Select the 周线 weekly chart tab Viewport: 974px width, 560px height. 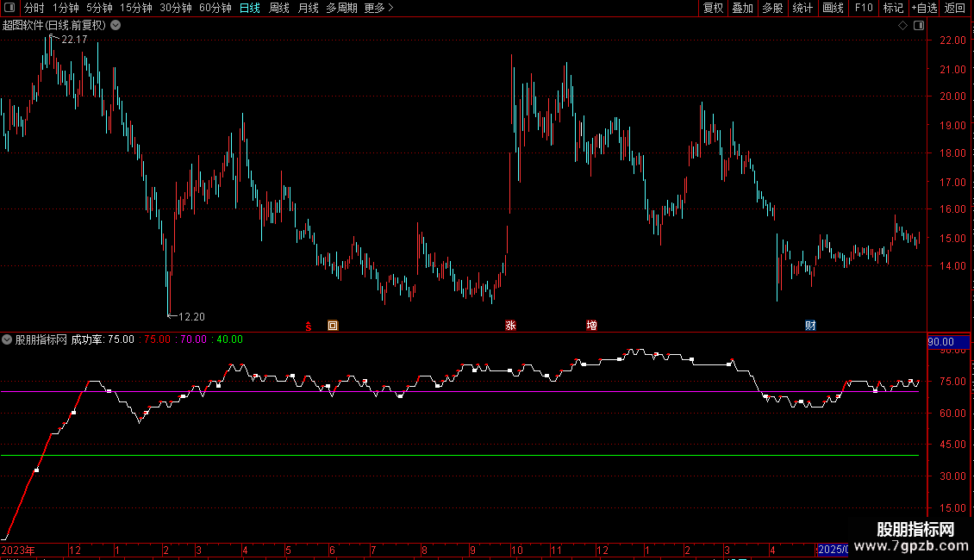pyautogui.click(x=279, y=8)
